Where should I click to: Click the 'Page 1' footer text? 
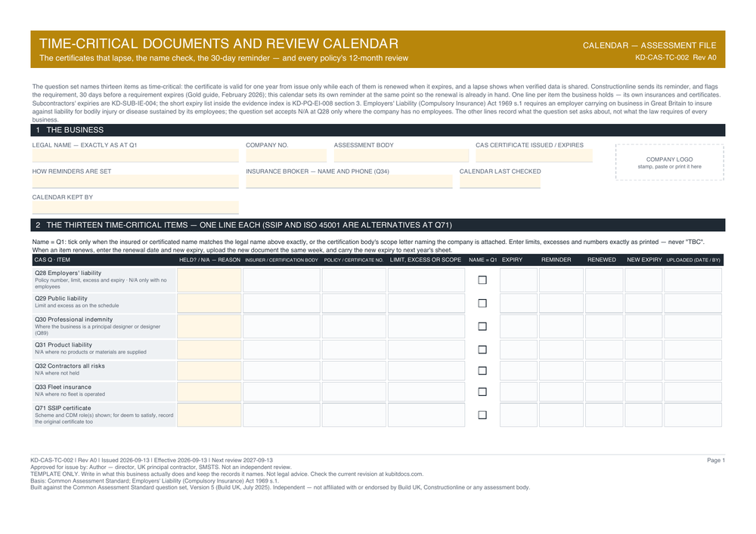point(716,460)
